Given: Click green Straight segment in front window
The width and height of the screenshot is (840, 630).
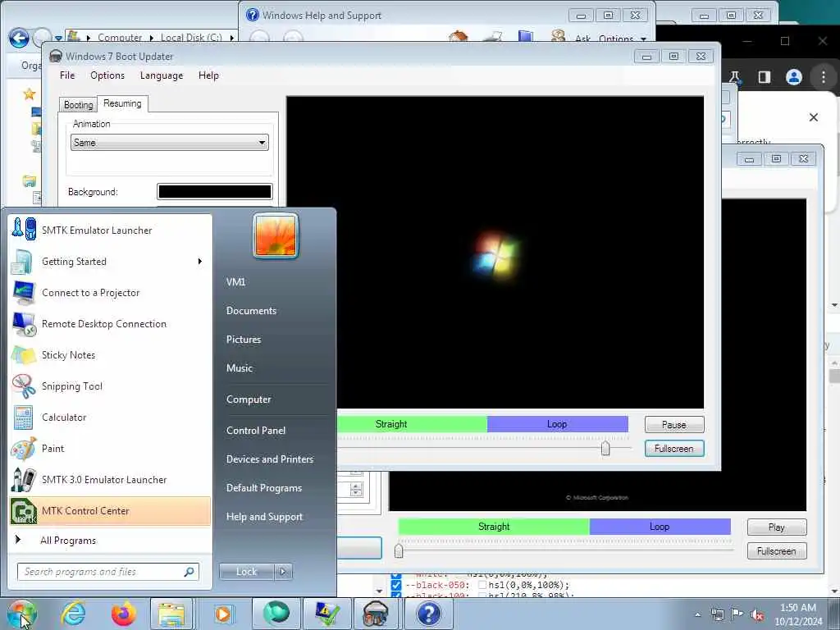Looking at the screenshot, I should pyautogui.click(x=412, y=424).
